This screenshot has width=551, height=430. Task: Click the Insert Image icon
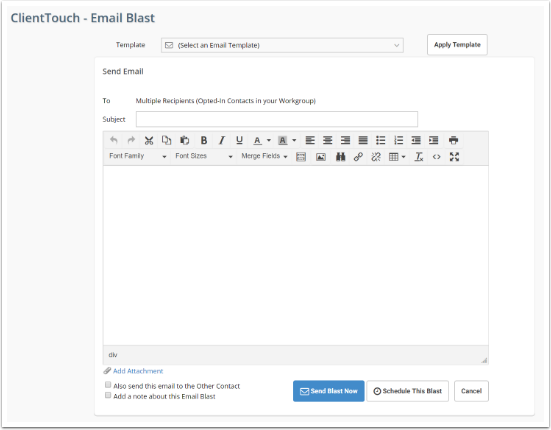coord(321,157)
